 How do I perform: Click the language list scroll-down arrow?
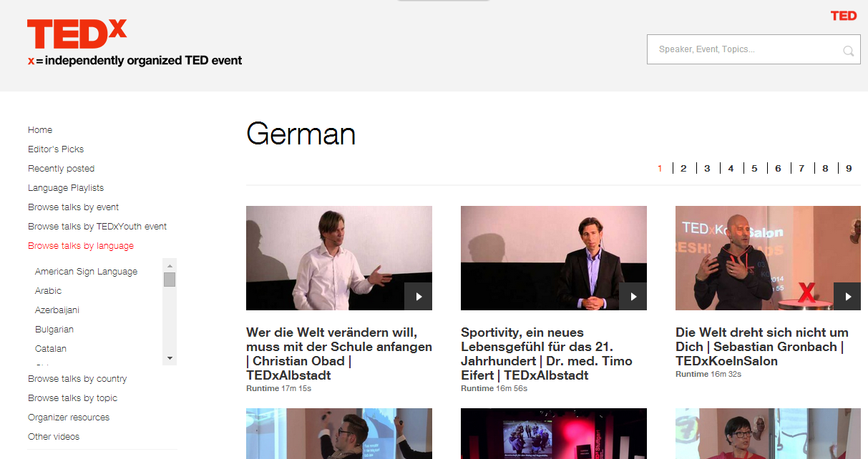(170, 357)
